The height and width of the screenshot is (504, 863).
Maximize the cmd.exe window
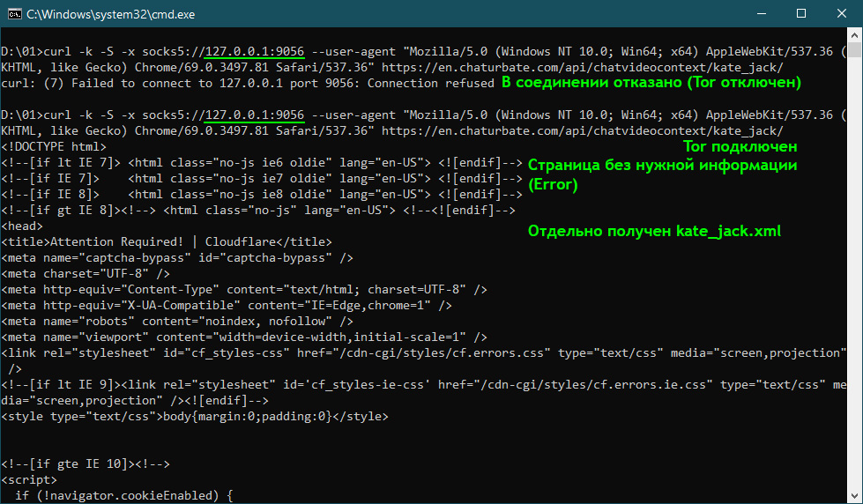[800, 13]
